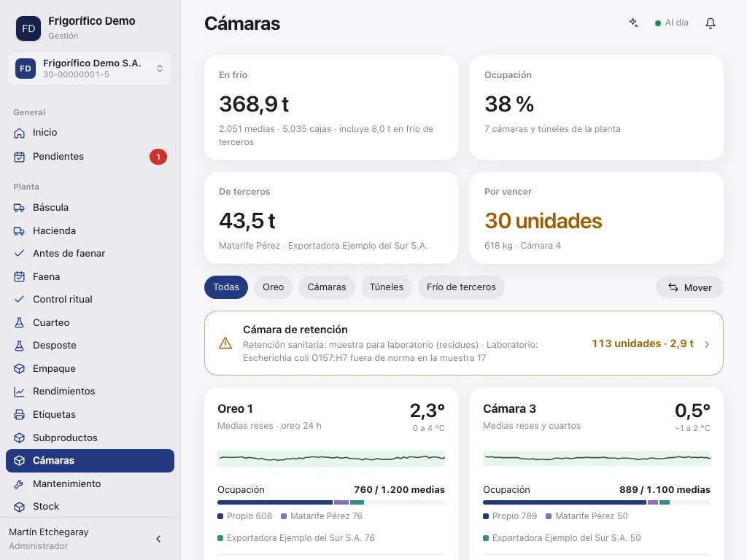Screen dimensions: 747x560
Task: Open Subproductos in the sidebar
Action: tap(90, 437)
